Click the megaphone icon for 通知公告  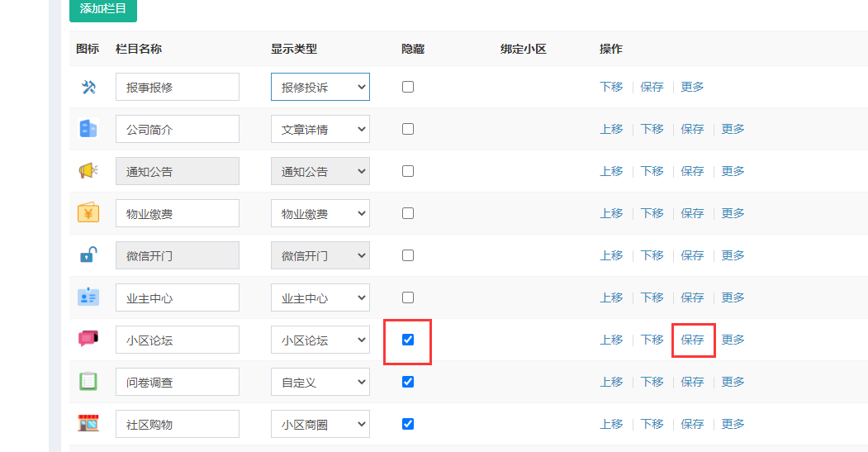[x=88, y=171]
